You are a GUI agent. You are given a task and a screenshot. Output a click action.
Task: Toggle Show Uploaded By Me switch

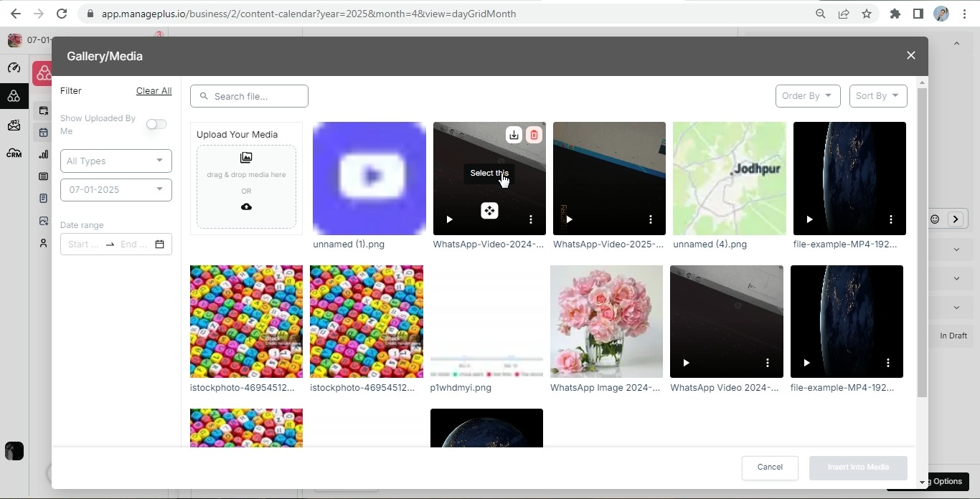(x=156, y=124)
